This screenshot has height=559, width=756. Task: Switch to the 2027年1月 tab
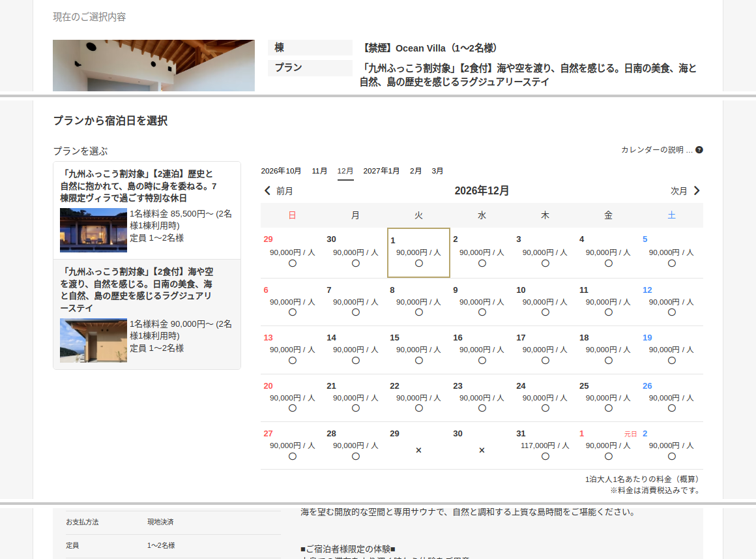pyautogui.click(x=381, y=171)
